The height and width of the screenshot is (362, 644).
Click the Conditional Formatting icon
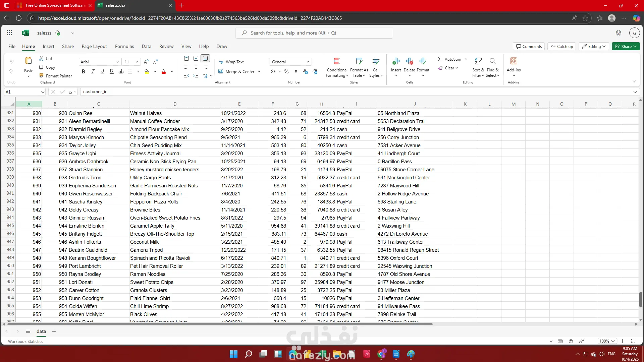pyautogui.click(x=337, y=61)
